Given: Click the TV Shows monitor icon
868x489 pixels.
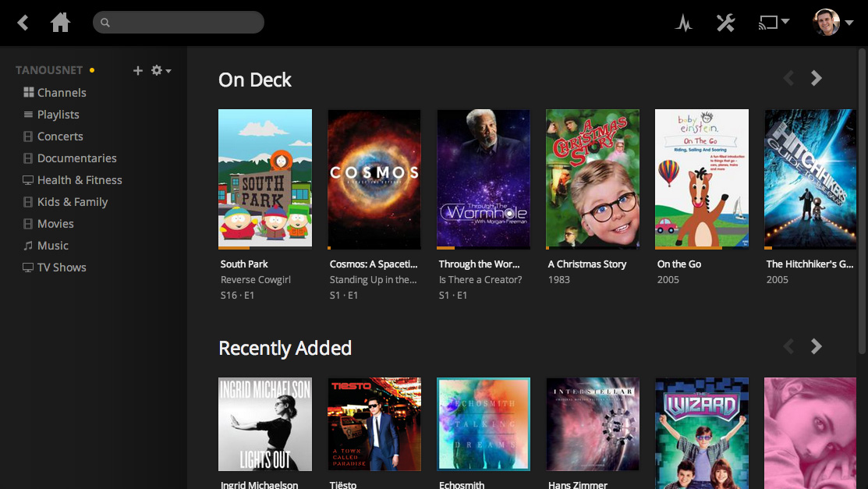Looking at the screenshot, I should pyautogui.click(x=27, y=268).
